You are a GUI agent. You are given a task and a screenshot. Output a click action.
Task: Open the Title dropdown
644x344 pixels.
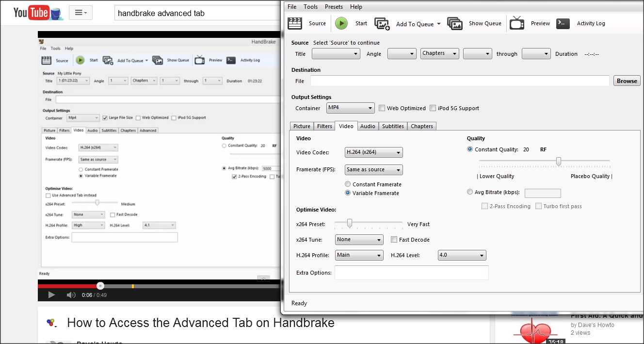pos(336,54)
